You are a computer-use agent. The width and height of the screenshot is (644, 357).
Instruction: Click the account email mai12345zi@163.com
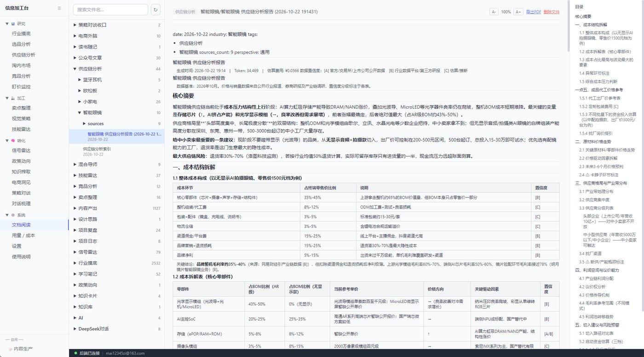point(125,353)
